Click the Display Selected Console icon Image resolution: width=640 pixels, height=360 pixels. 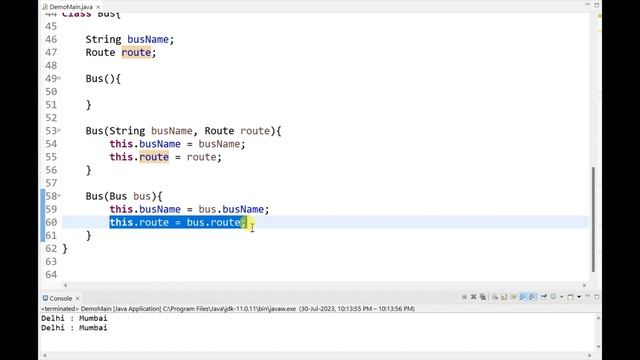(x=553, y=297)
